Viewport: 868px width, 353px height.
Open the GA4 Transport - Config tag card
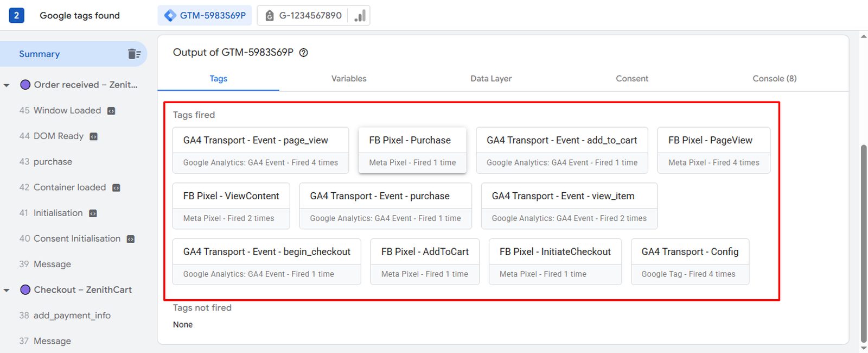690,262
